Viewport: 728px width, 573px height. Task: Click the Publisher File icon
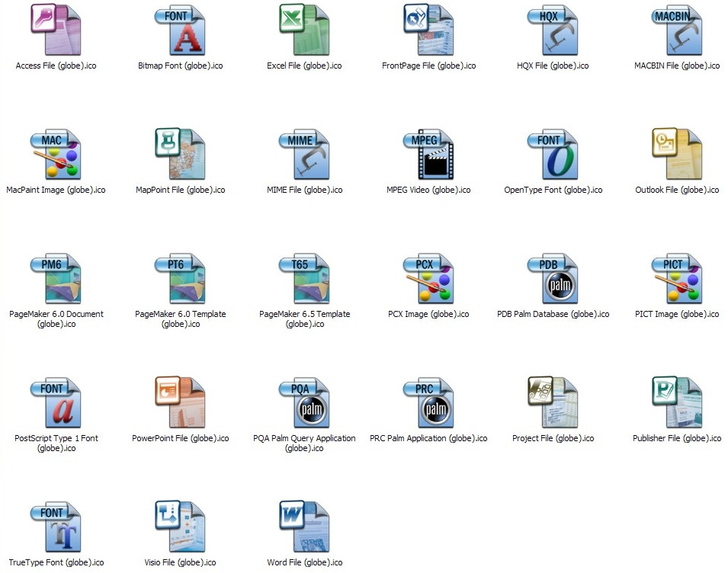tap(677, 402)
